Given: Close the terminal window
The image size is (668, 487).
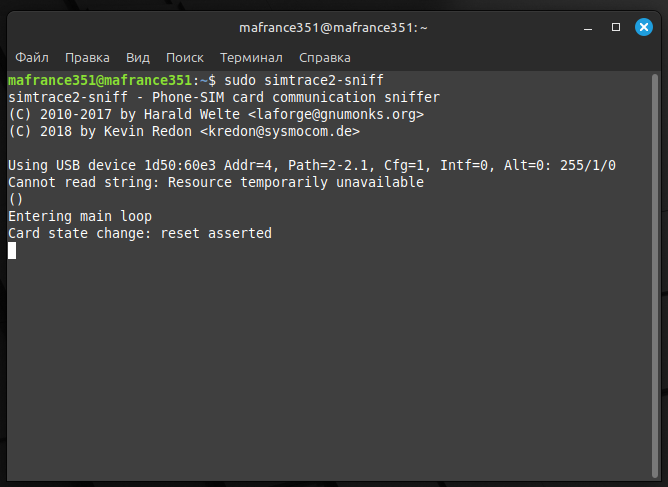Looking at the screenshot, I should tap(642, 26).
